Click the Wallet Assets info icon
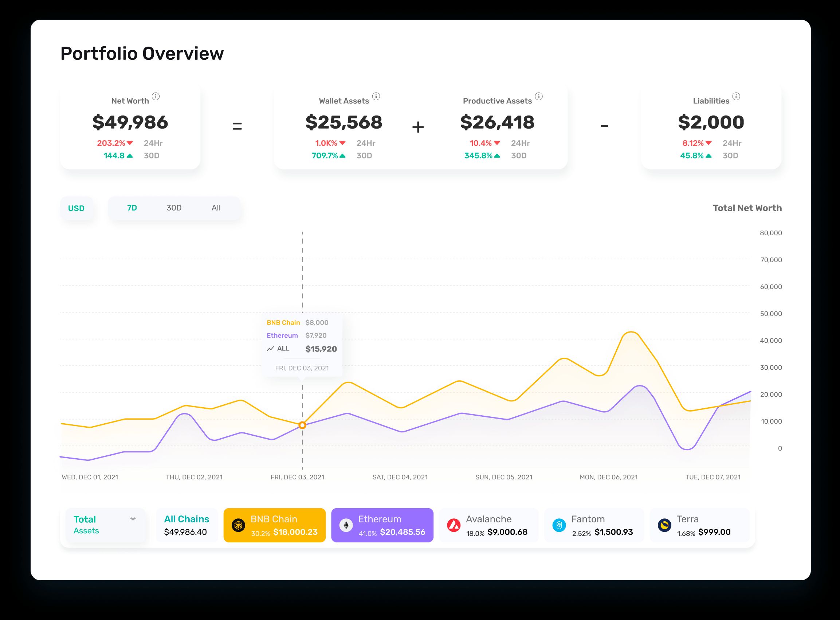The height and width of the screenshot is (620, 840). 376,97
